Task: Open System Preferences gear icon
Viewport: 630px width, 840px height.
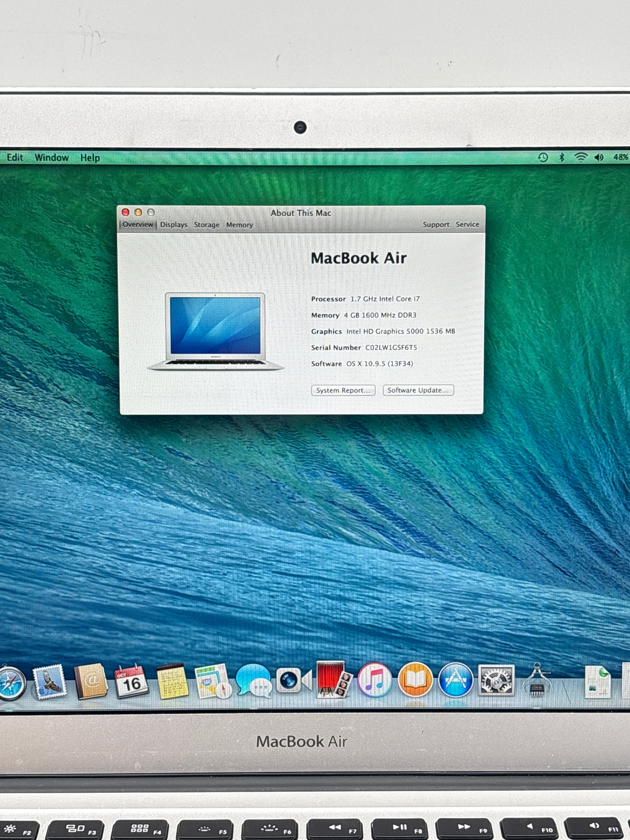Action: pyautogui.click(x=496, y=680)
